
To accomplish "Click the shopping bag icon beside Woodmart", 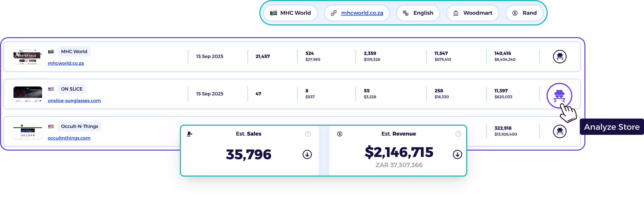I will [456, 13].
